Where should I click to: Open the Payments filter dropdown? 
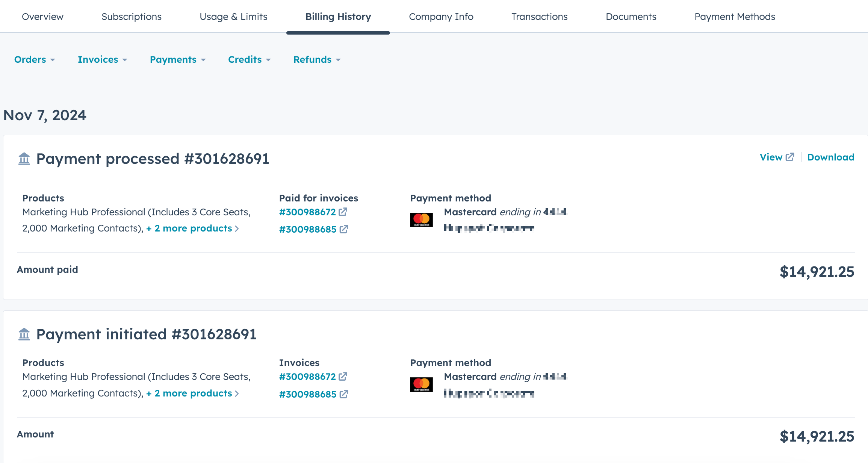(x=178, y=60)
